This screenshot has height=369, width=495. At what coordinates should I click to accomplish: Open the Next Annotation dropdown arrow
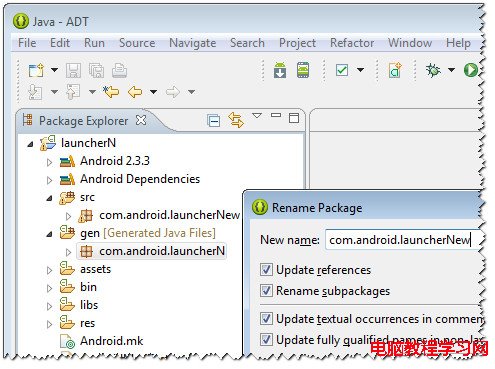[54, 92]
